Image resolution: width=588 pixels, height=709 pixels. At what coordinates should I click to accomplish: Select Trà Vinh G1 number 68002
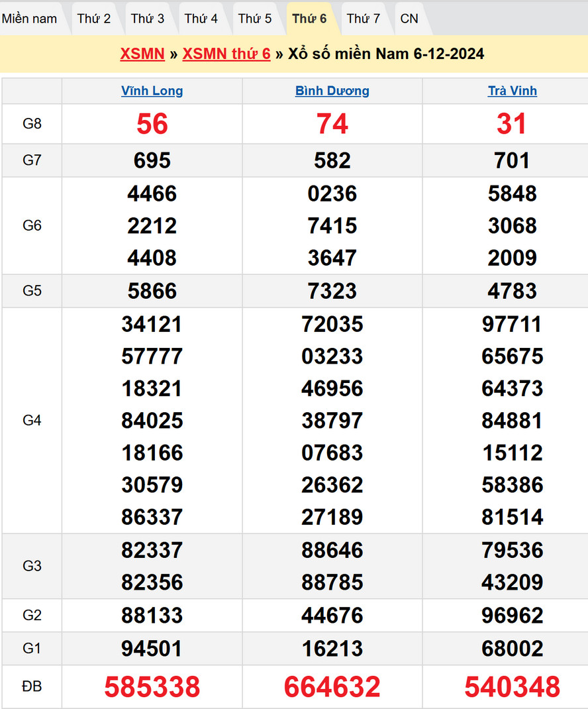point(512,648)
